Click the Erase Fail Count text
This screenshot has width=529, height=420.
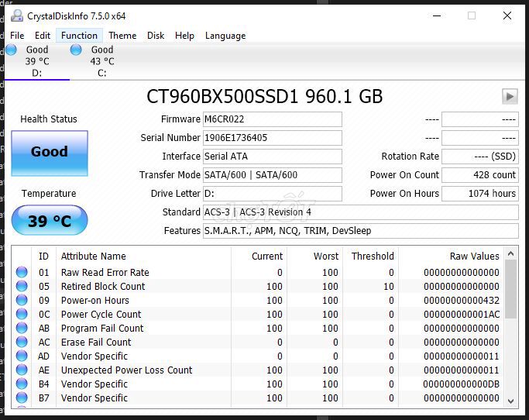96,342
